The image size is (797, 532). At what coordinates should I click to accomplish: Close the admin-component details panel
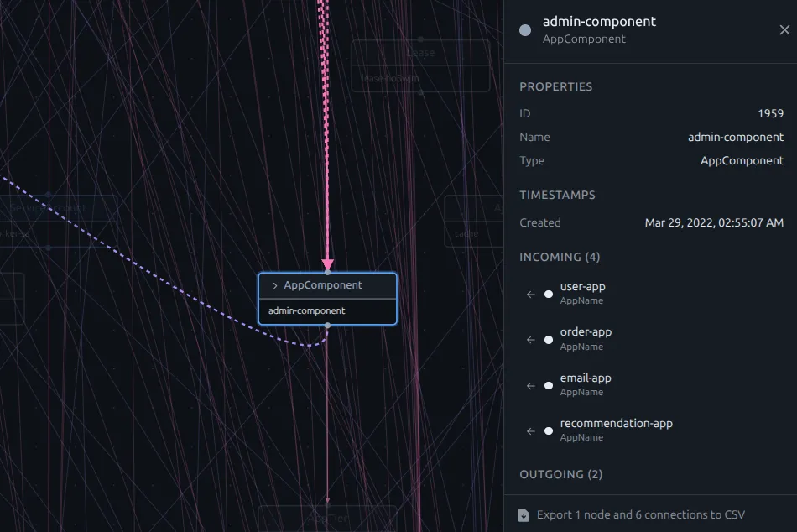click(784, 30)
